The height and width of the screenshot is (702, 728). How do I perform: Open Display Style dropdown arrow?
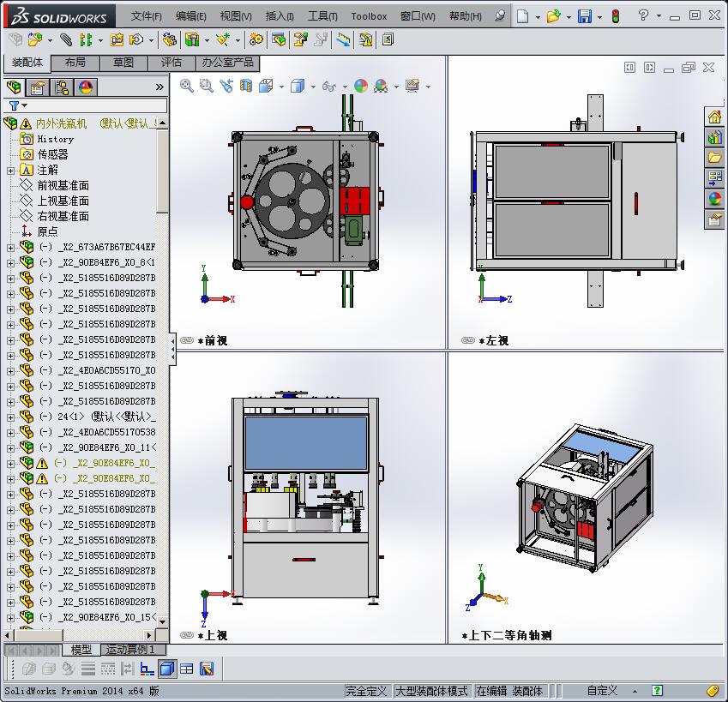click(313, 87)
